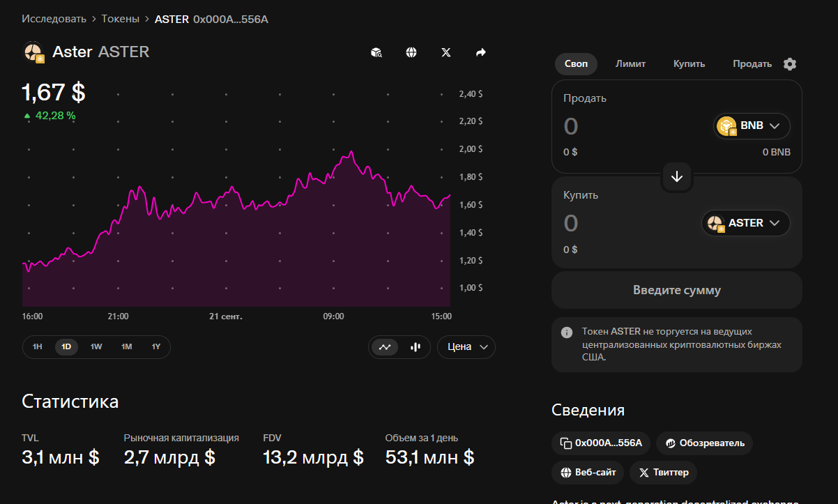The height and width of the screenshot is (504, 838).
Task: Switch to the Продать tab
Action: [x=752, y=64]
